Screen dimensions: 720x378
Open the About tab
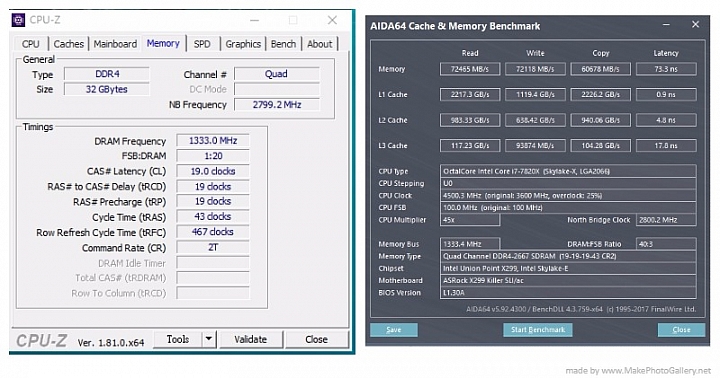click(x=320, y=44)
